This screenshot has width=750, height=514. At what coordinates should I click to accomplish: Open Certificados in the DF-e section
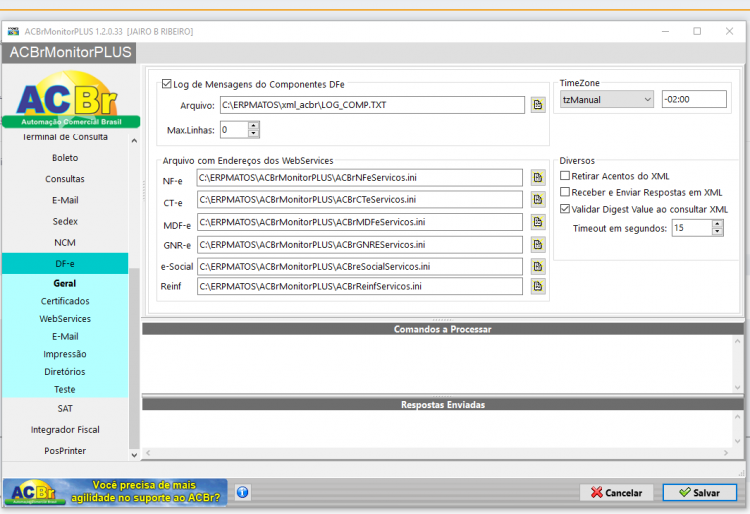(65, 301)
